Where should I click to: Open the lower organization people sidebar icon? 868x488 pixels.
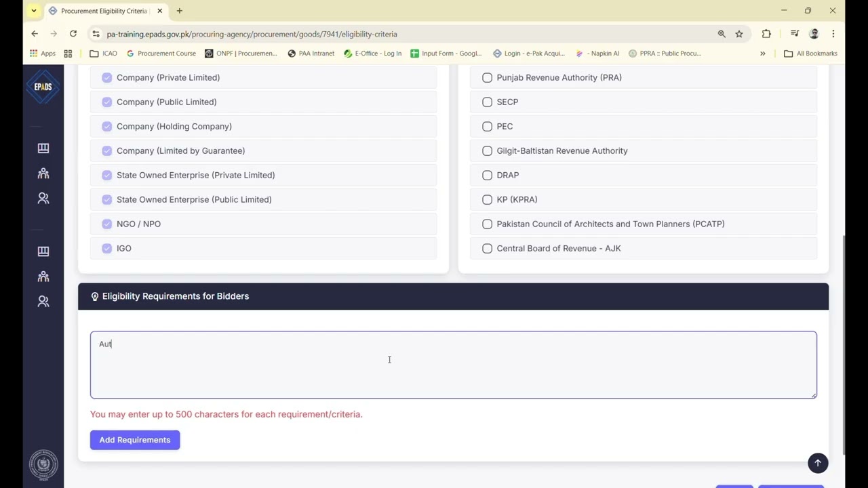(43, 277)
